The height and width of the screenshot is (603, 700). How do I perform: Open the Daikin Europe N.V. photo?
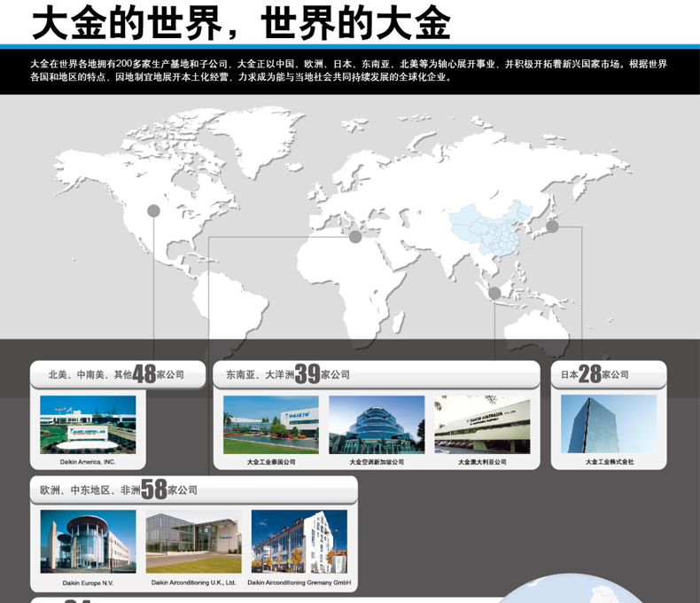tap(88, 541)
